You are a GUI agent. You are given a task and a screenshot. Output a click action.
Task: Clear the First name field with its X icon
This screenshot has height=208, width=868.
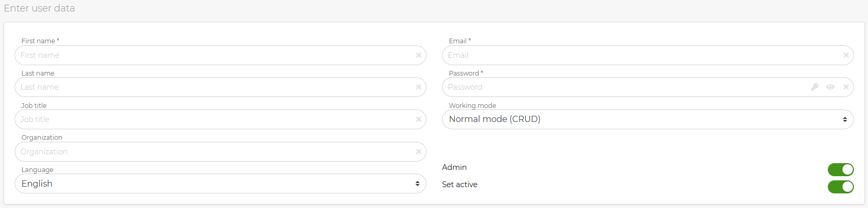(419, 55)
